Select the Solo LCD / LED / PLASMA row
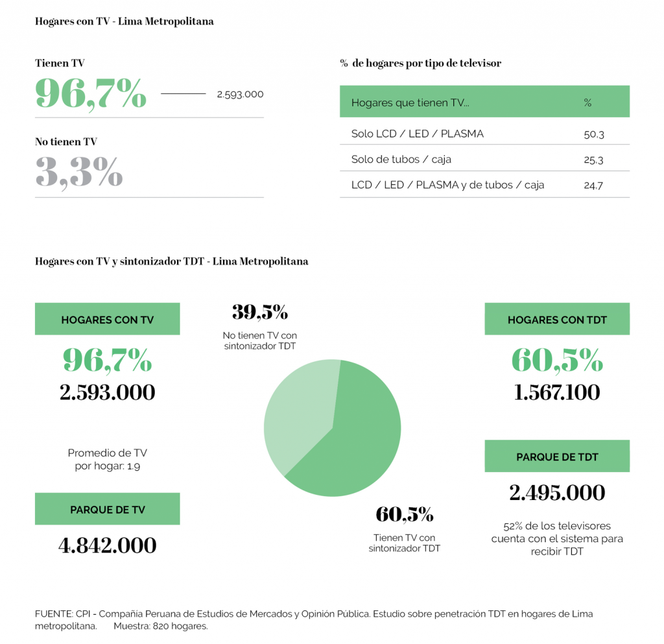664x644 pixels. (484, 134)
